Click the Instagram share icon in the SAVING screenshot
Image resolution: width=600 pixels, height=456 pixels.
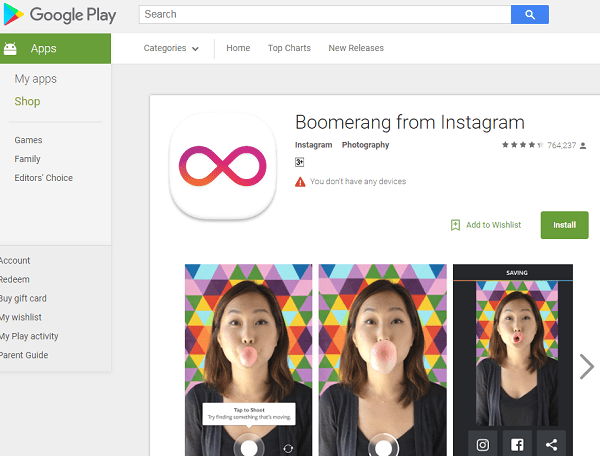[x=483, y=445]
